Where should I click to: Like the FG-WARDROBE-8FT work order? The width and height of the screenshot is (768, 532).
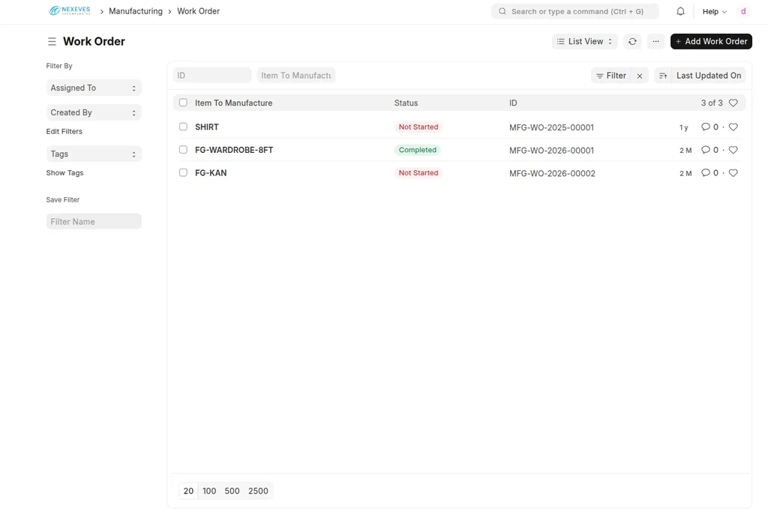[x=733, y=150]
